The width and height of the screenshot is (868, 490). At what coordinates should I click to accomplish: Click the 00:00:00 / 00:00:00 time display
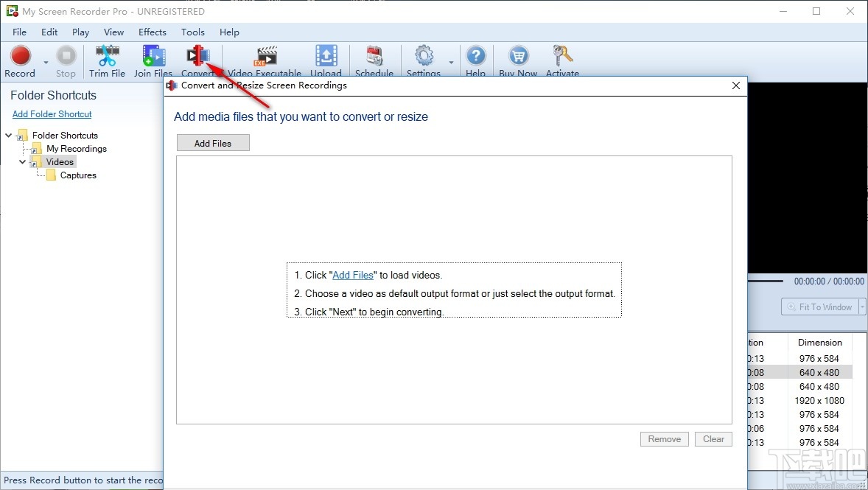pyautogui.click(x=829, y=281)
